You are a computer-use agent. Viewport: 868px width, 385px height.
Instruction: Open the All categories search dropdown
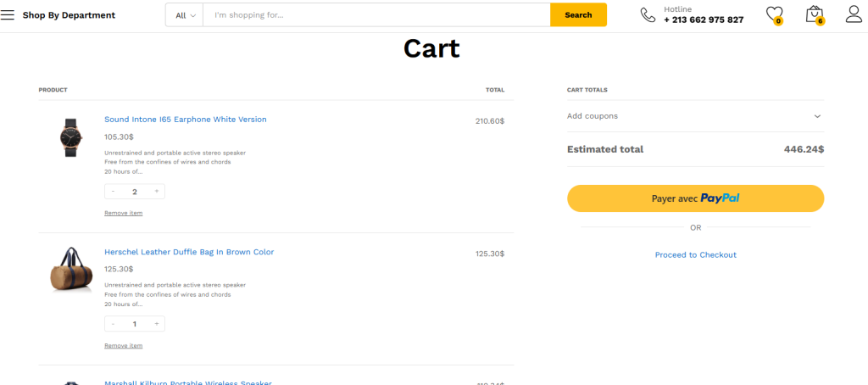click(x=185, y=15)
